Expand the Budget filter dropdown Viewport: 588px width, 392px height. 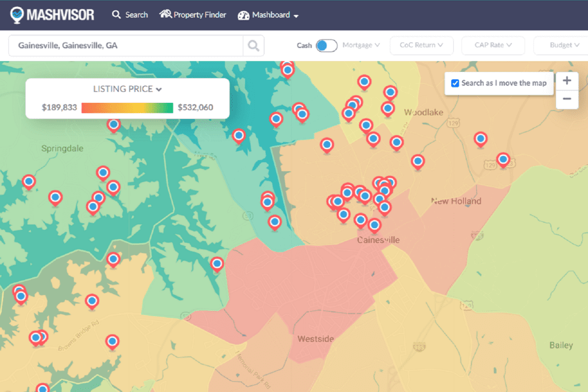point(560,45)
